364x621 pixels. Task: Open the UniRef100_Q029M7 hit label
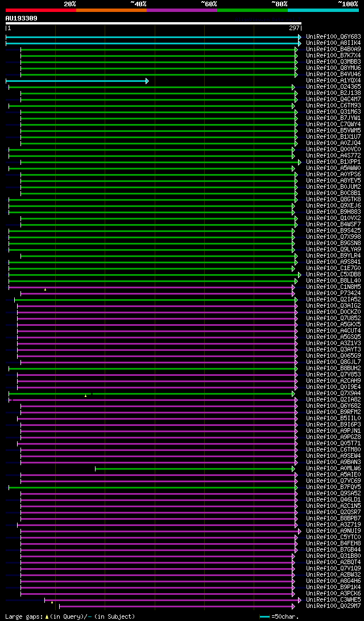click(333, 606)
